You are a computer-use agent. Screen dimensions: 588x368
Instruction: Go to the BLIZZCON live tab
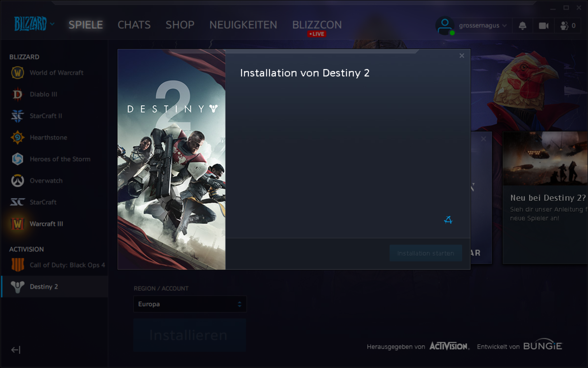[x=317, y=25]
